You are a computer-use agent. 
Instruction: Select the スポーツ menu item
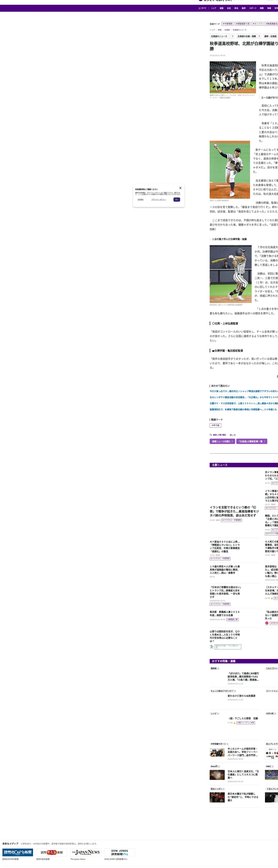[253, 8]
